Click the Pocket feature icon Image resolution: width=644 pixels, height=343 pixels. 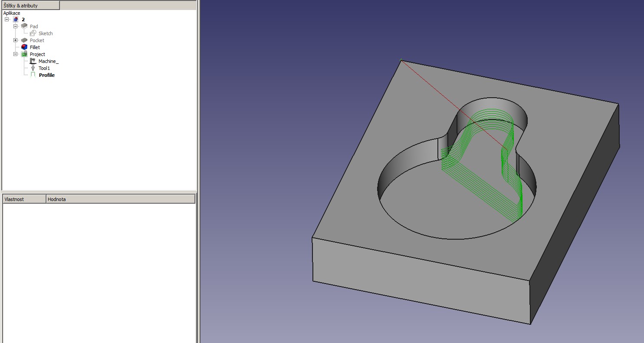tap(24, 40)
